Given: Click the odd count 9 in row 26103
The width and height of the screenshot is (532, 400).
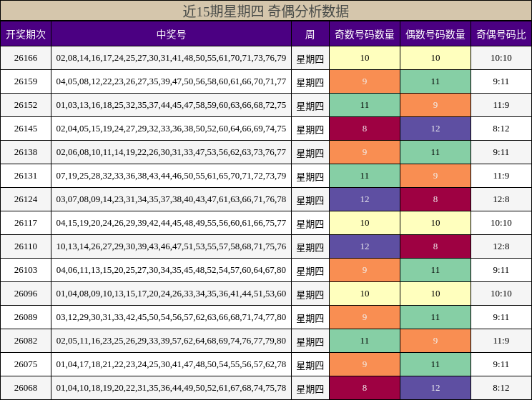Looking at the screenshot, I should point(365,270).
